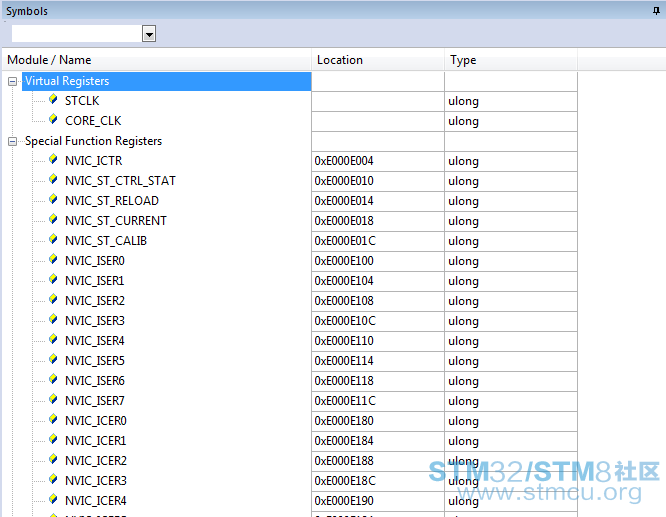Click location cell 0xE000E118
Screen dimensions: 666x517
click(x=378, y=381)
